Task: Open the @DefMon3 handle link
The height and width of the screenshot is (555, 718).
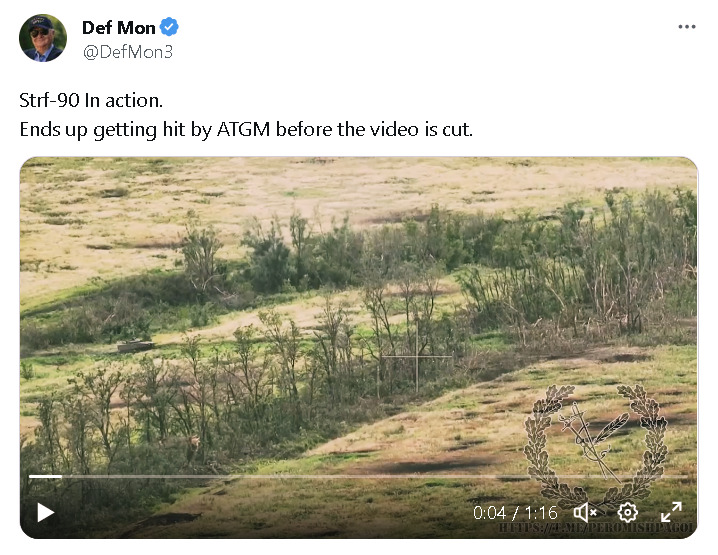Action: (x=128, y=52)
